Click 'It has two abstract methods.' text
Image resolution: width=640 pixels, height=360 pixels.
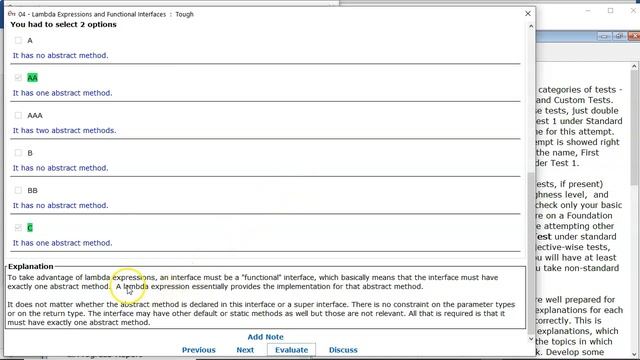64,131
